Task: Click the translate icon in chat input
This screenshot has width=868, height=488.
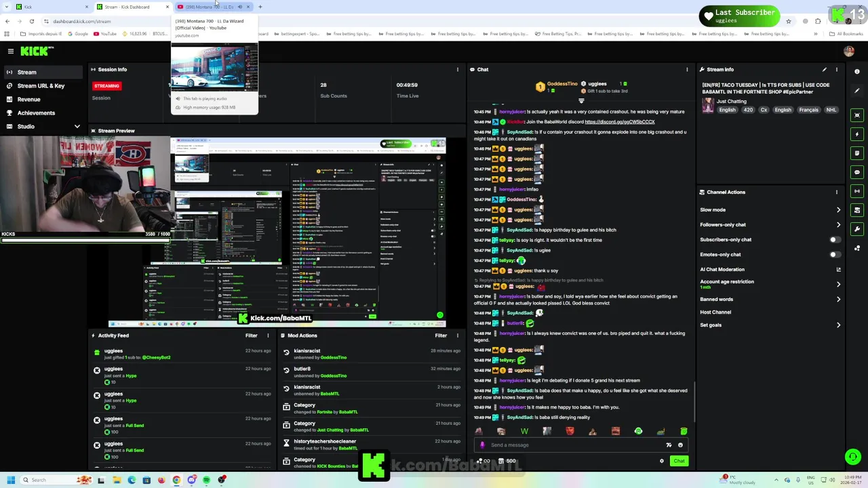Action: (669, 445)
